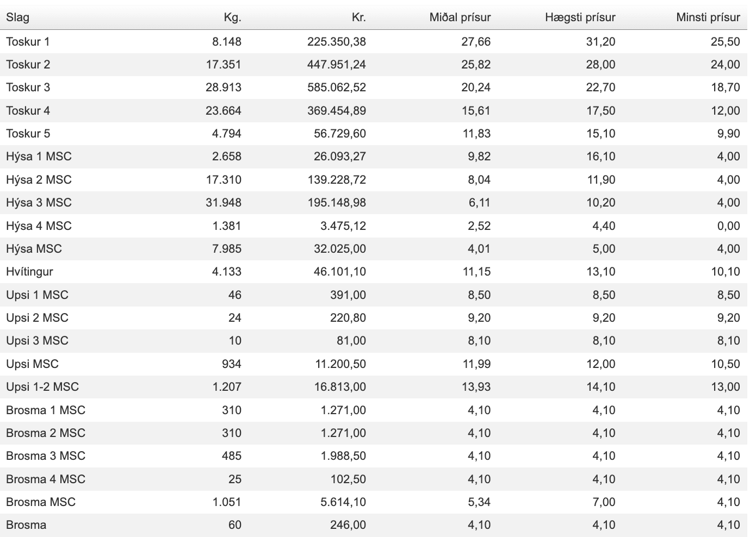Screen dimensions: 756x537
Task: Select the Upsi 1-2 MSC row label
Action: pyautogui.click(x=42, y=387)
